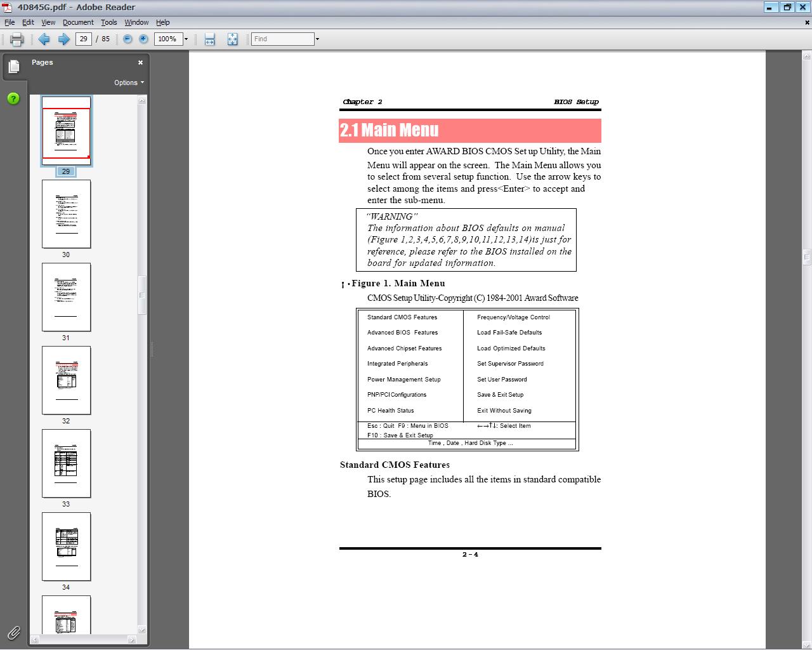Click 'Integrated Peripherals' in the table
This screenshot has width=812, height=650.
[398, 364]
